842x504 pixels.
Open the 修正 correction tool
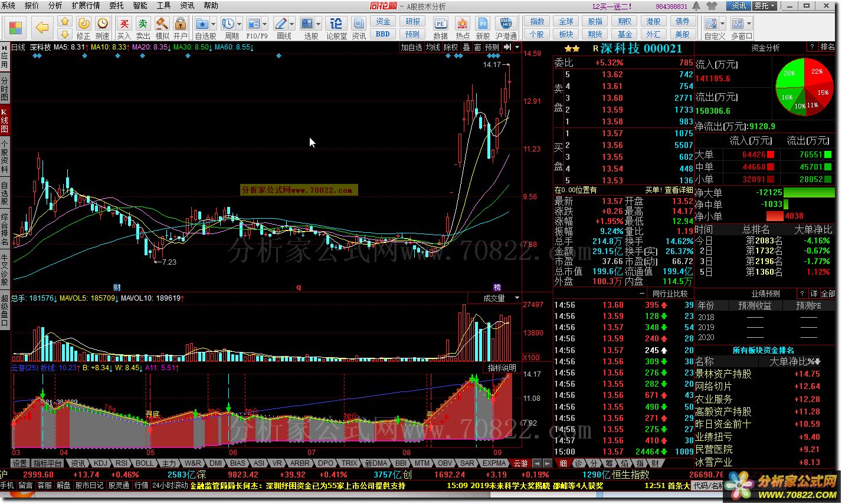(x=84, y=27)
